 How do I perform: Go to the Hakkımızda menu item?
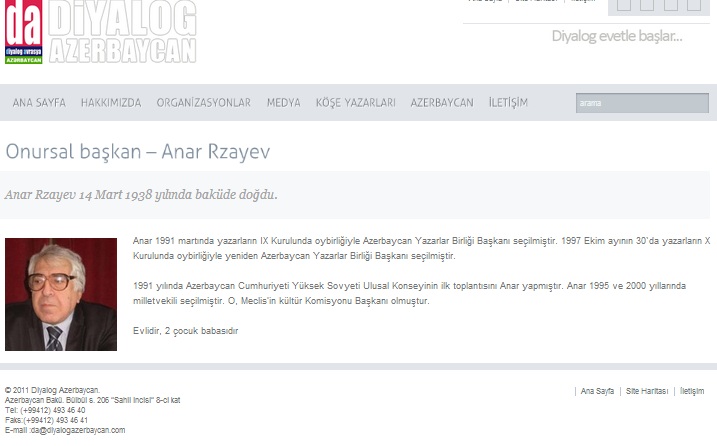[x=111, y=103]
